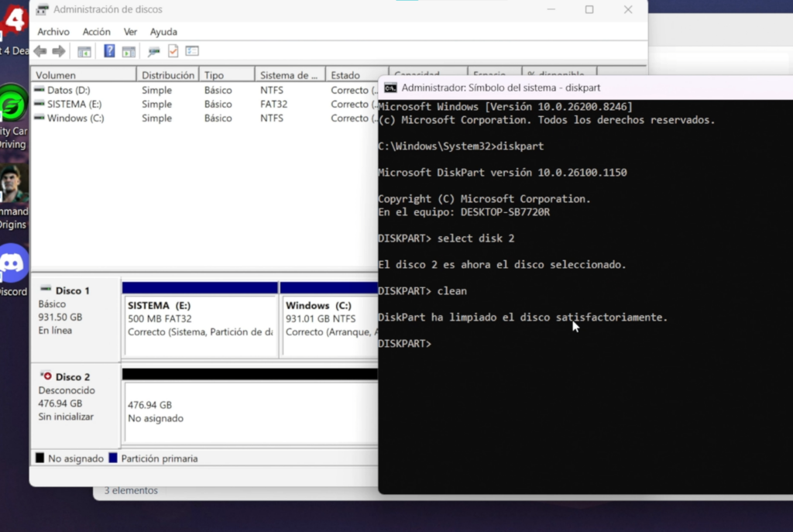Image resolution: width=793 pixels, height=532 pixels.
Task: Toggle the action pane toolbar icon
Action: (129, 51)
